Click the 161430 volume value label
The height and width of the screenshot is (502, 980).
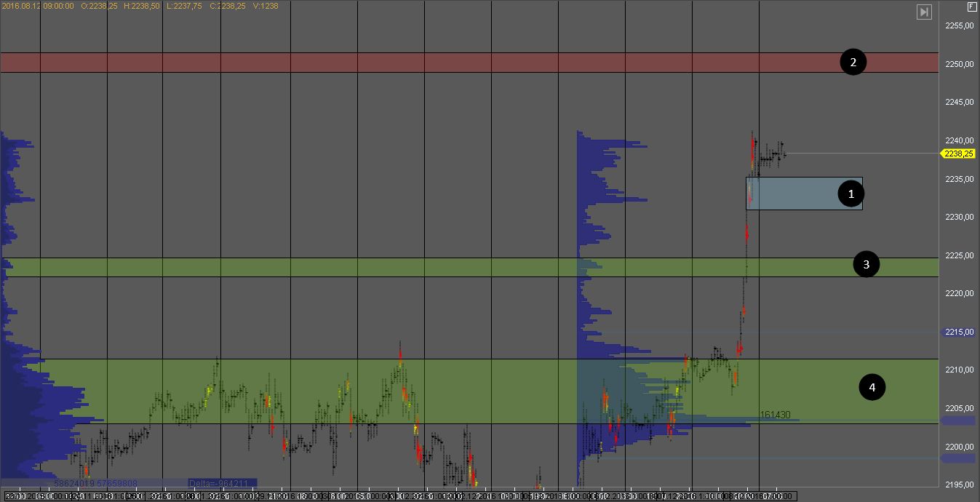775,415
